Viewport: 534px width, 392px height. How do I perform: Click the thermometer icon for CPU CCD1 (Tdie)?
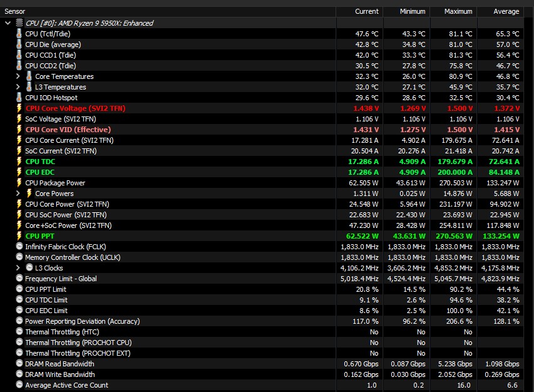(x=19, y=54)
